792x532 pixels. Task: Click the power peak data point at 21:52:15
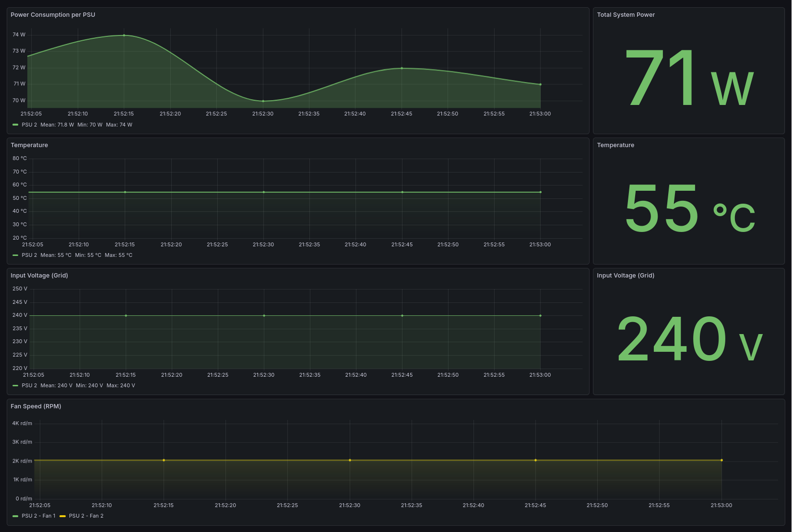(124, 35)
